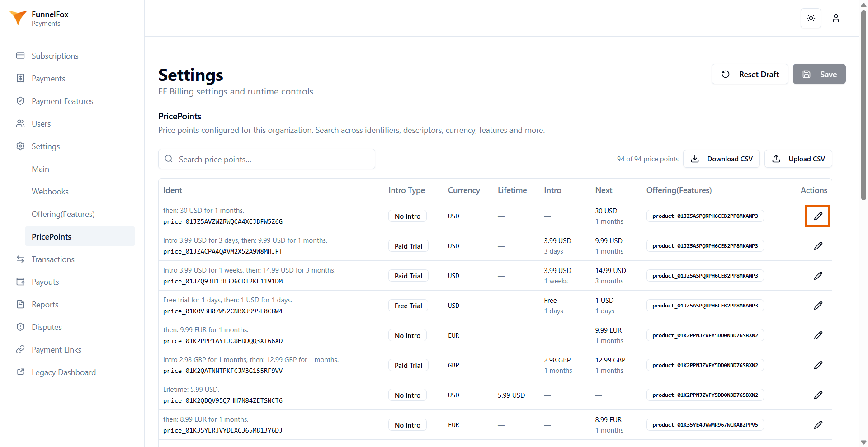Click GBP currency cell

(x=453, y=365)
